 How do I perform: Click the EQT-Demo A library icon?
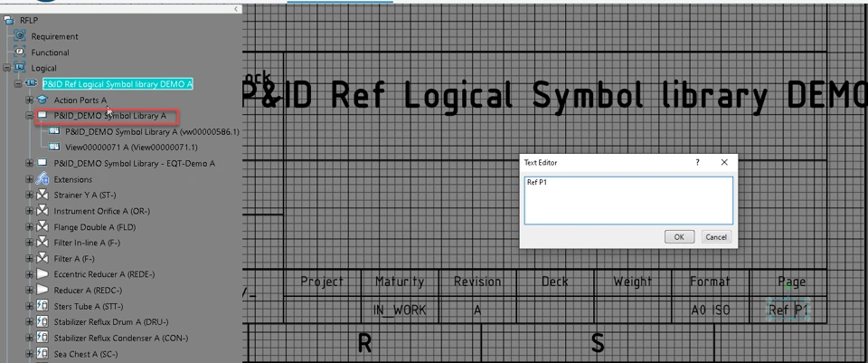tap(42, 163)
